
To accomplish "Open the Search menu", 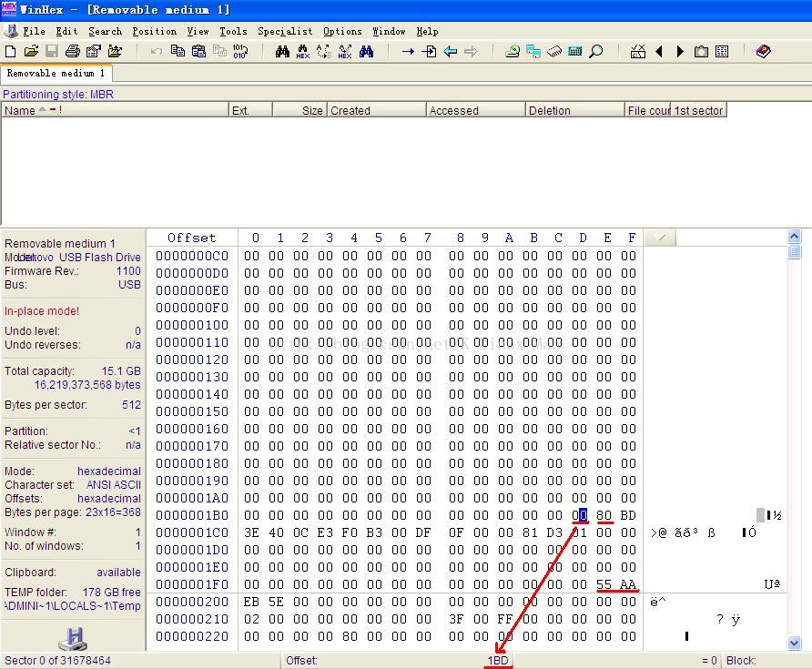I will [x=105, y=31].
